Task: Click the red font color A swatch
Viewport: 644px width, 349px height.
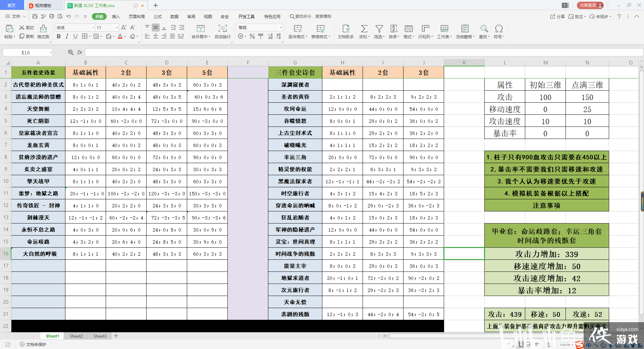Action: (120, 36)
